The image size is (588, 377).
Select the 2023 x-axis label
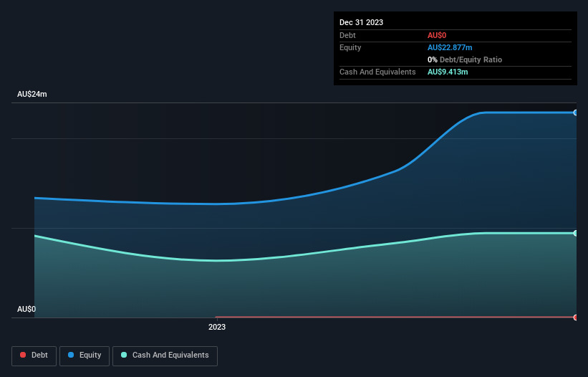pyautogui.click(x=217, y=327)
